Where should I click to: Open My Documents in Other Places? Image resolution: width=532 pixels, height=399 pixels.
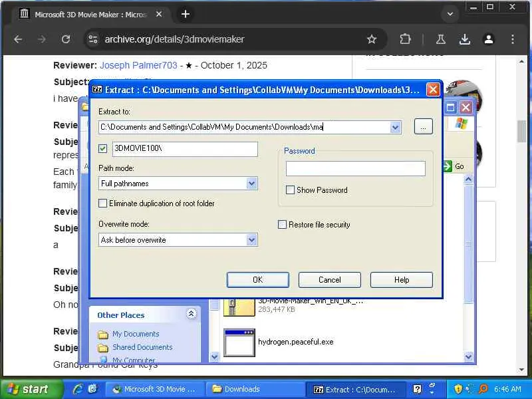(x=136, y=334)
